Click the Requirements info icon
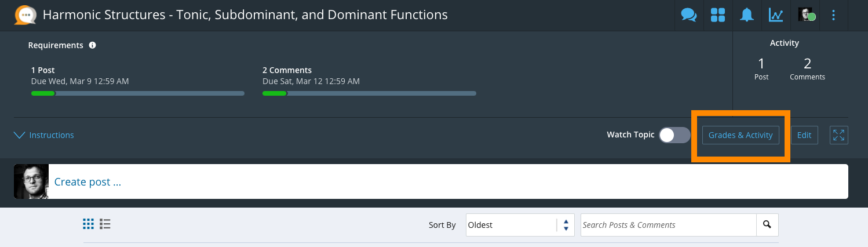This screenshot has width=868, height=247. (x=92, y=45)
